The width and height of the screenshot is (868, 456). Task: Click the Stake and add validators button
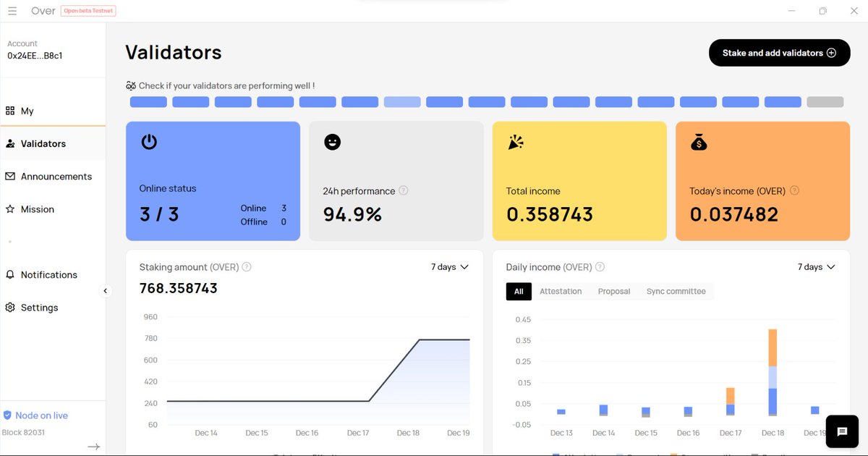click(x=780, y=53)
